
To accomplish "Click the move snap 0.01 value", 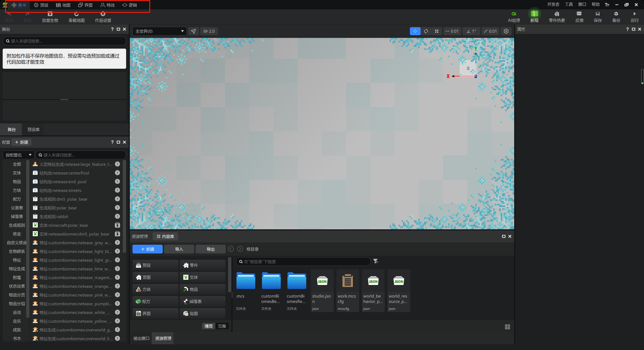I will [x=452, y=31].
